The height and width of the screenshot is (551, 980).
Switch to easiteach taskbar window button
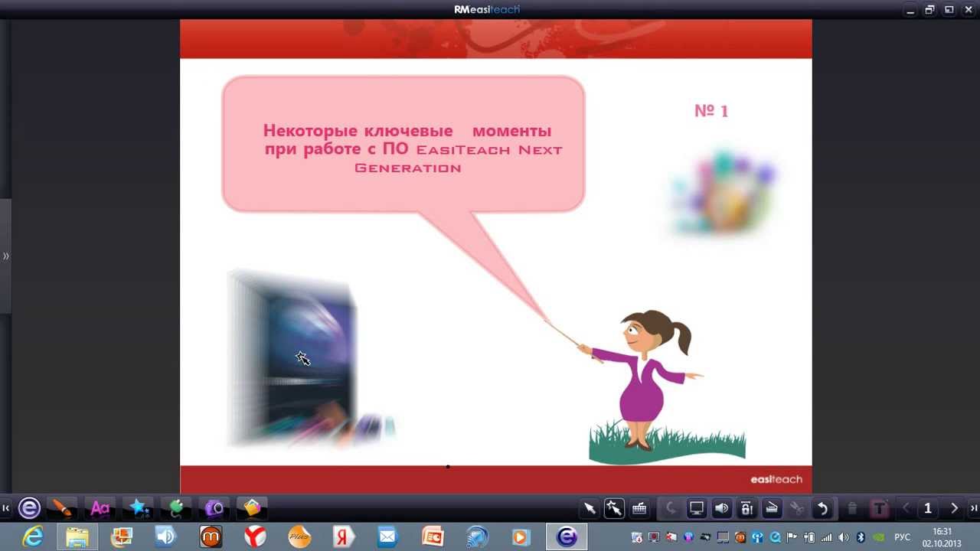pos(566,537)
